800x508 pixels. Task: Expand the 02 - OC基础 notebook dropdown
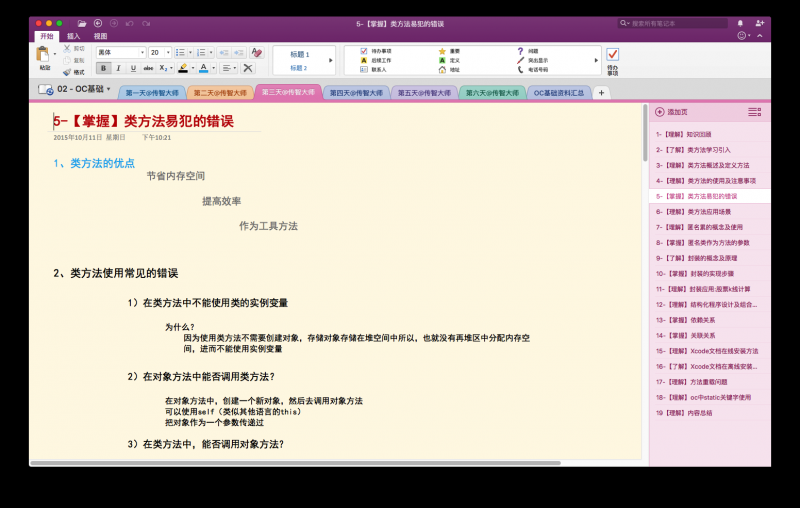pyautogui.click(x=109, y=89)
